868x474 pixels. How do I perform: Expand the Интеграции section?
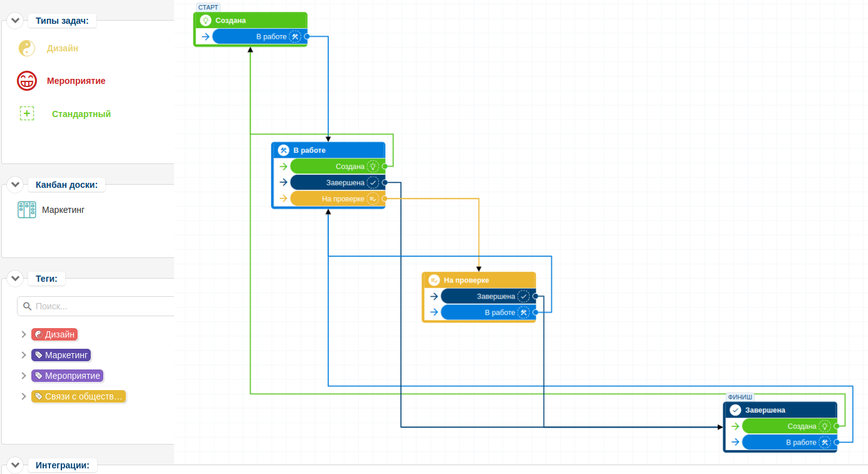click(16, 465)
